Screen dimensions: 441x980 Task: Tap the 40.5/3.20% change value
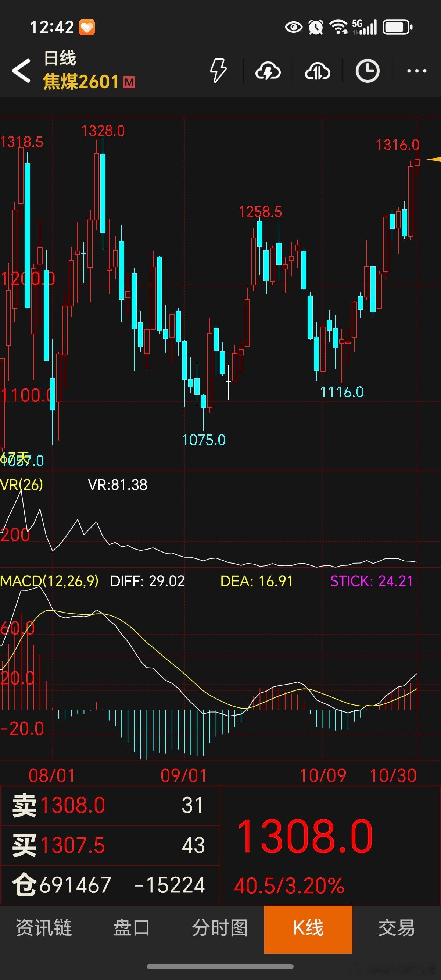(289, 886)
